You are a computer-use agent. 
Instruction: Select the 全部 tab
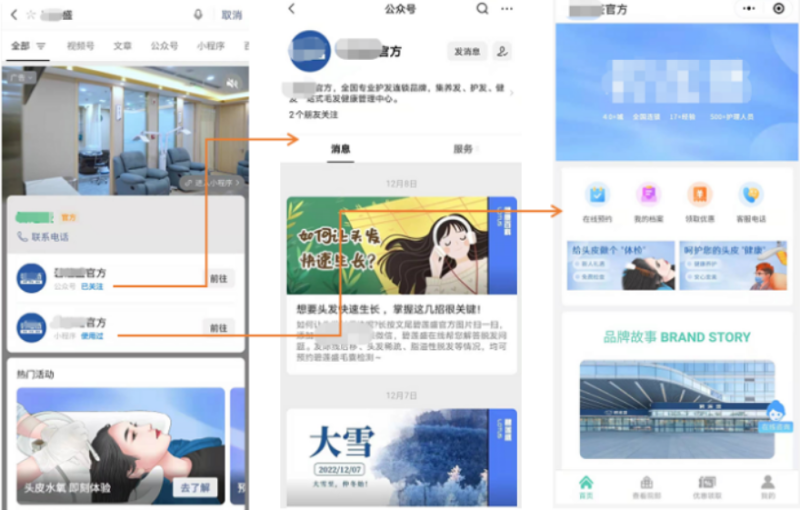click(20, 46)
